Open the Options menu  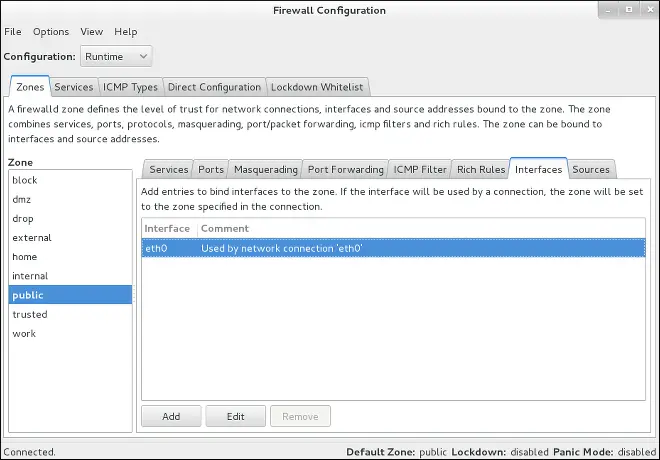pos(51,32)
